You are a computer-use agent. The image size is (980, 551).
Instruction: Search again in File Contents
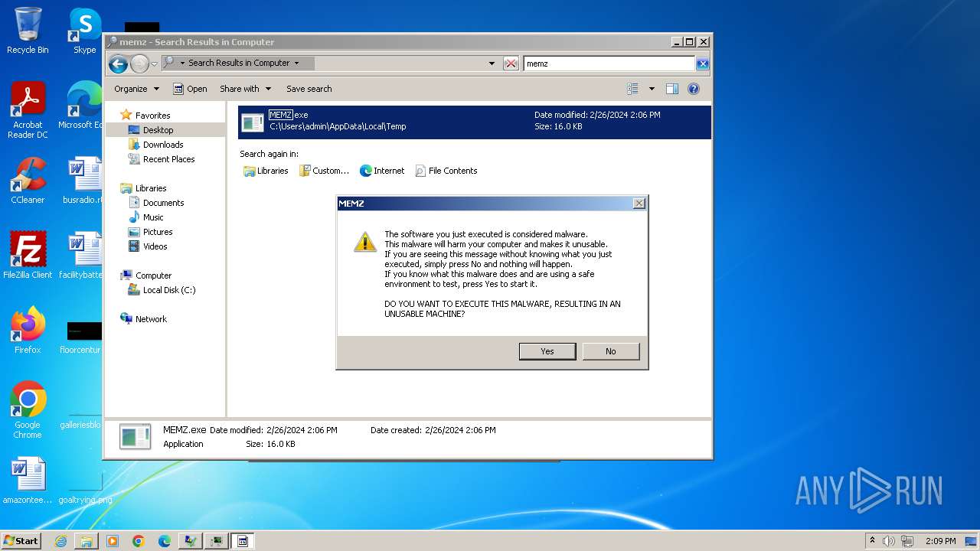pos(446,171)
